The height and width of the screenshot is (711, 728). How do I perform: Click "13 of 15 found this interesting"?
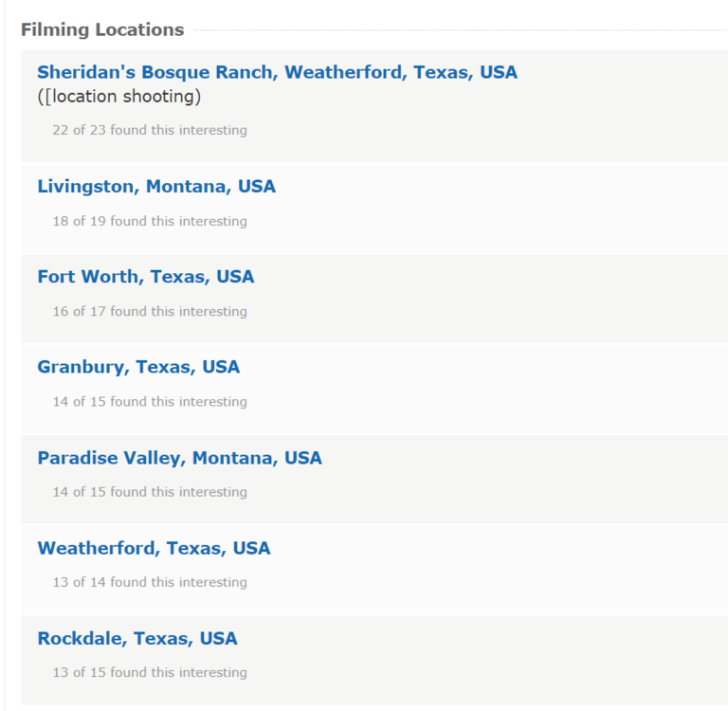click(x=150, y=672)
